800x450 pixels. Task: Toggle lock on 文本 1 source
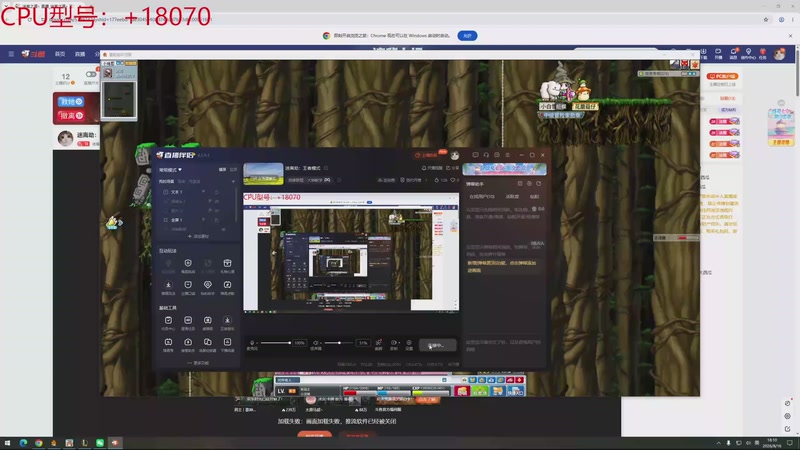click(216, 192)
